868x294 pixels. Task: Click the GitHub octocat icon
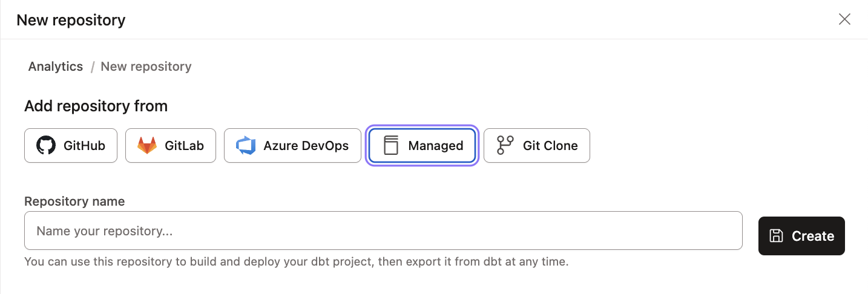click(x=46, y=146)
